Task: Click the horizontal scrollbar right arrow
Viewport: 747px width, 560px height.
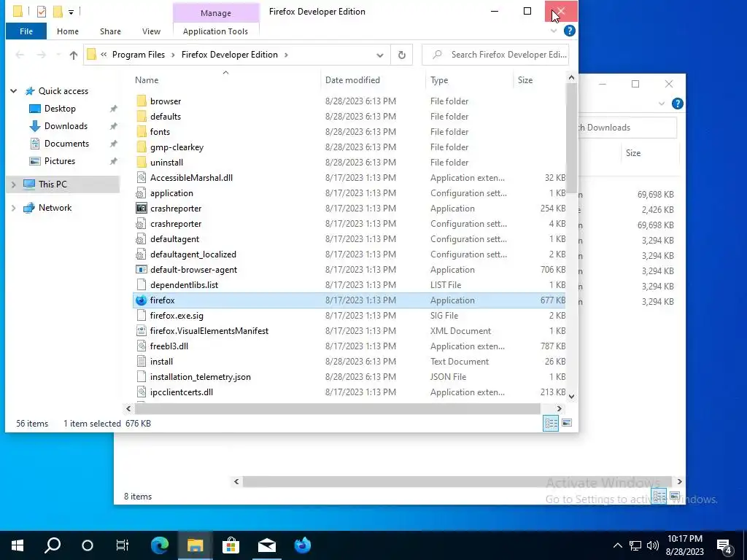Action: pyautogui.click(x=560, y=408)
